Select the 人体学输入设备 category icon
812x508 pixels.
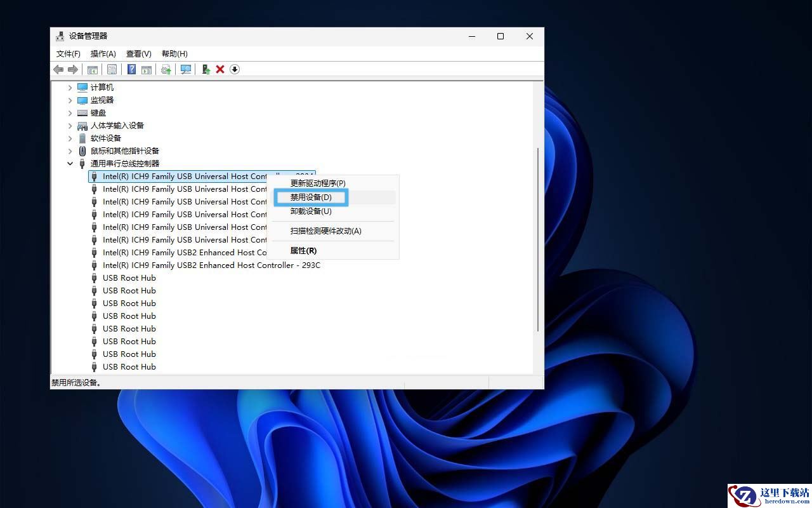click(x=82, y=125)
